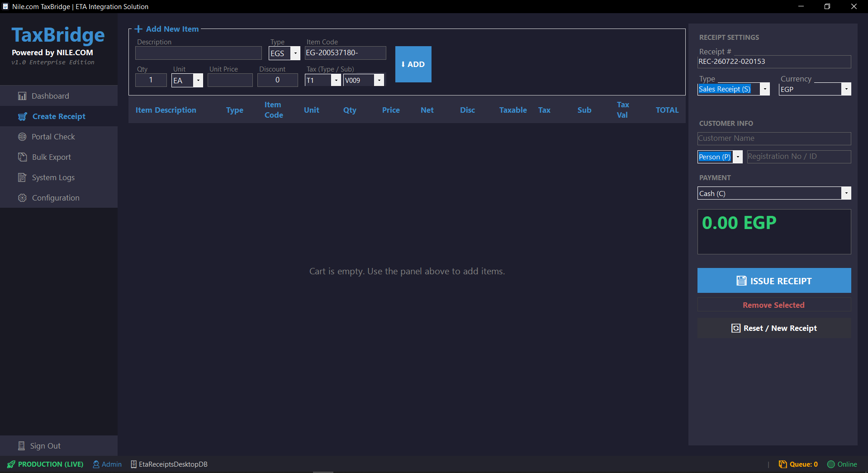Click the Item Code field

point(346,53)
